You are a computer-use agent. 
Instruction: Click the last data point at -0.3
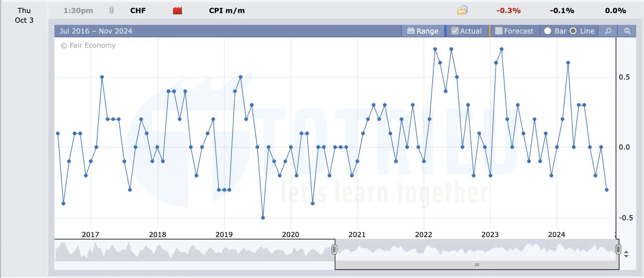(606, 190)
